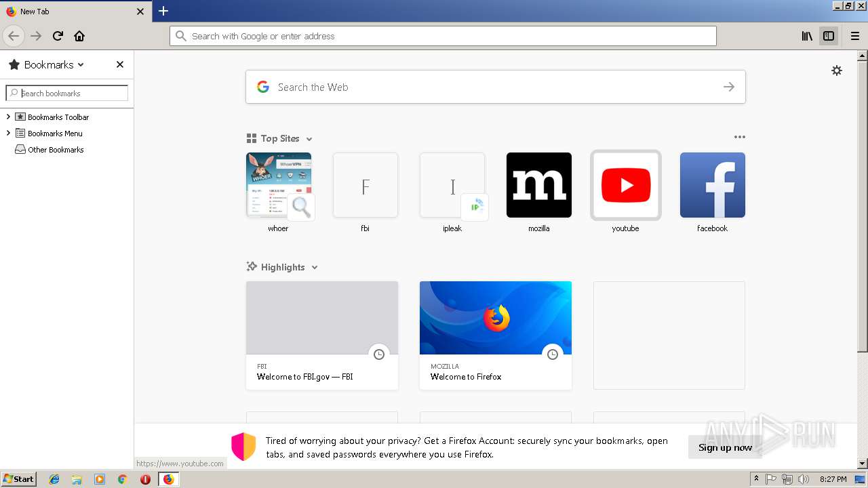Close the New Tab tab

tap(140, 12)
